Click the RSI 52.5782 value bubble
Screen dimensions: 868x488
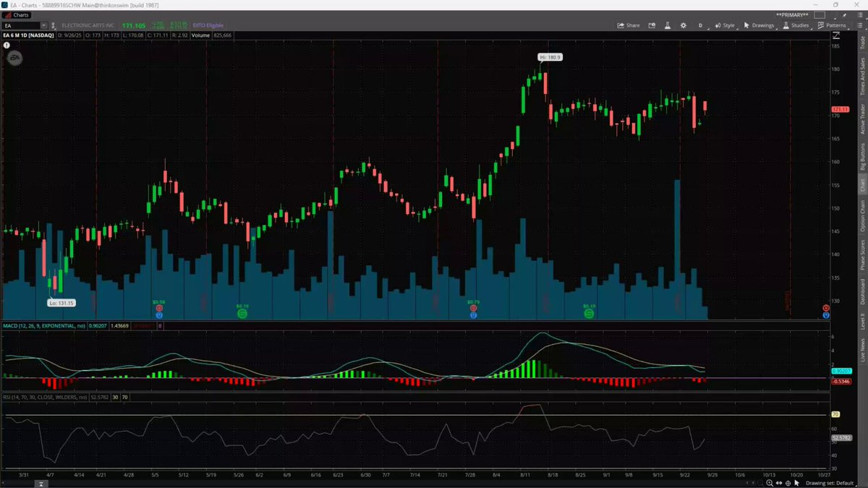(x=841, y=437)
